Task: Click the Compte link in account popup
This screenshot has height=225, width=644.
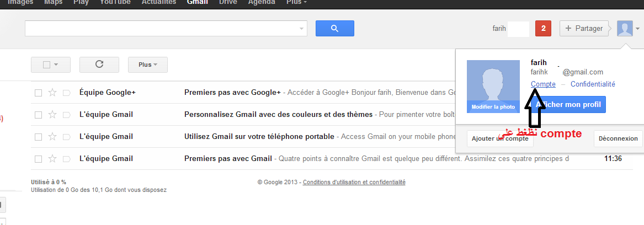Action: point(543,84)
